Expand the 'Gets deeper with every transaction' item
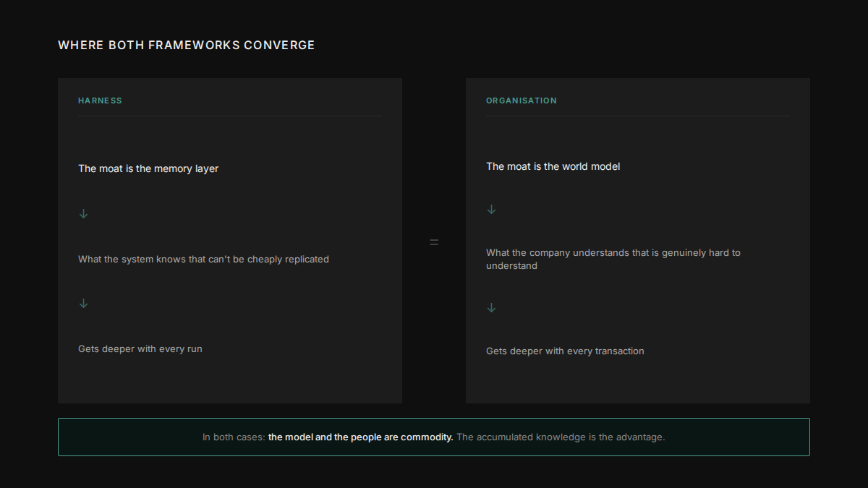The image size is (868, 488). (565, 351)
